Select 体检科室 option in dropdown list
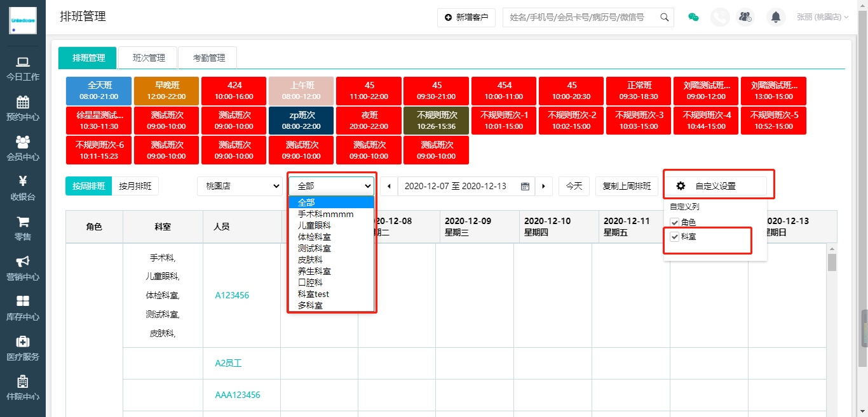 331,237
